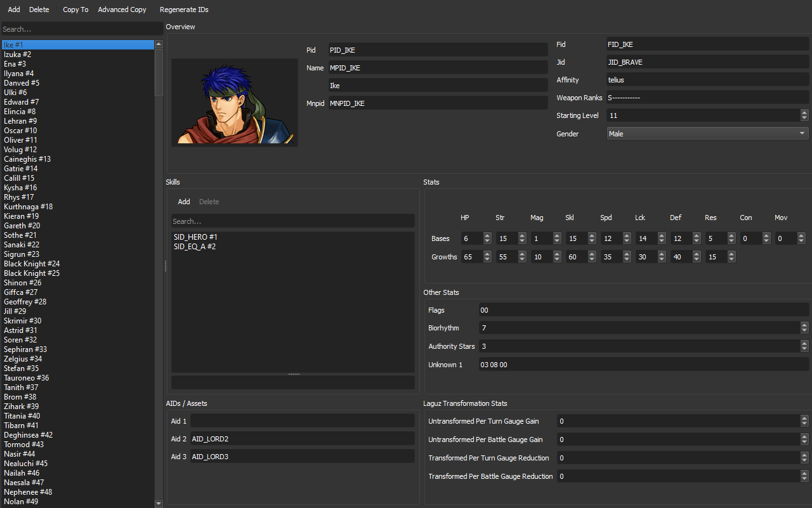Add a new skill in the Skills panel
The image size is (812, 508).
(x=184, y=201)
